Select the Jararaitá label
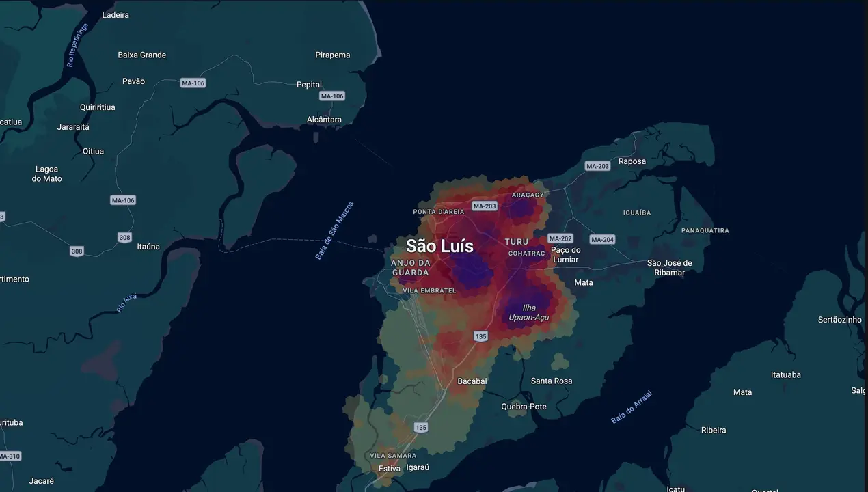Viewport: 868px width, 492px height. (x=73, y=127)
